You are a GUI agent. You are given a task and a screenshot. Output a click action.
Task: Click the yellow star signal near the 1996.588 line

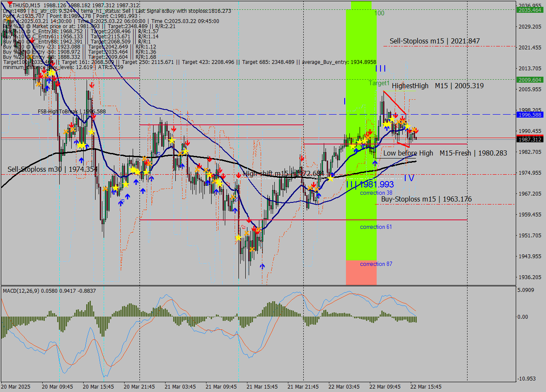pyautogui.click(x=392, y=118)
